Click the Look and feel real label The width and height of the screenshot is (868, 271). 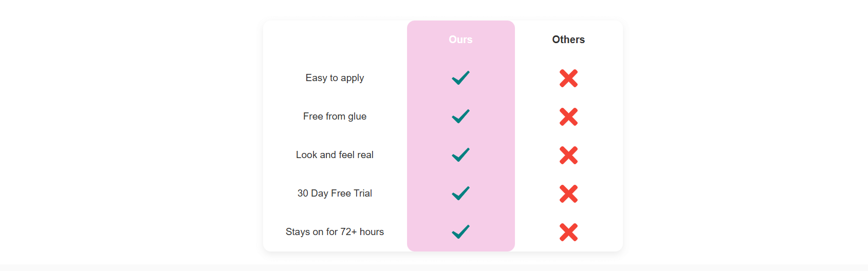tap(335, 155)
